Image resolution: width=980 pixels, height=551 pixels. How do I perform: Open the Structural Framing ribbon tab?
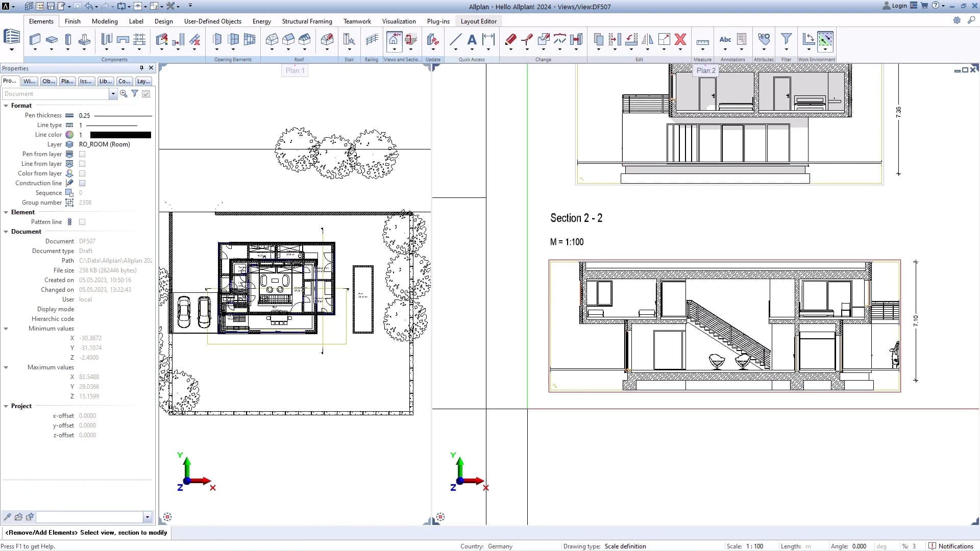pos(307,21)
